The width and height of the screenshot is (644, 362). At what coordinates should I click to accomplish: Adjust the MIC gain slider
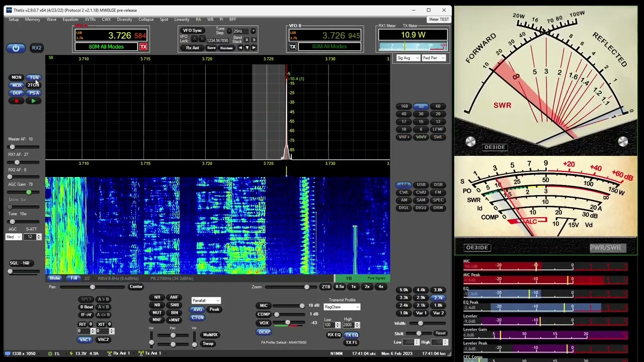[x=289, y=306]
